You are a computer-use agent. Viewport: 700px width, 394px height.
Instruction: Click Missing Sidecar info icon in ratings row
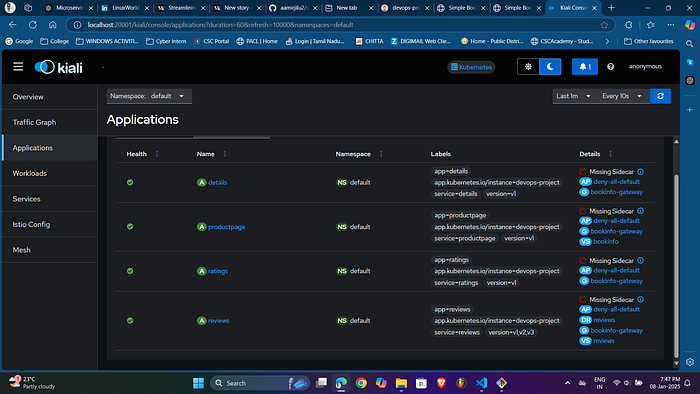click(x=641, y=261)
